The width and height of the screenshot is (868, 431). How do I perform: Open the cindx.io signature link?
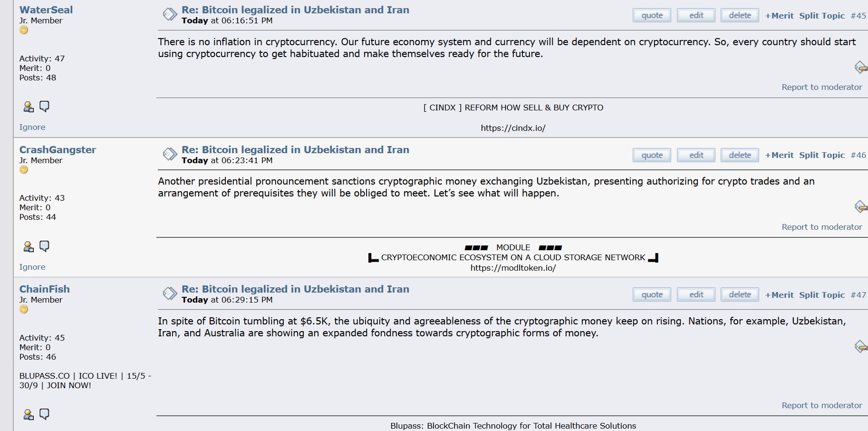tap(513, 128)
